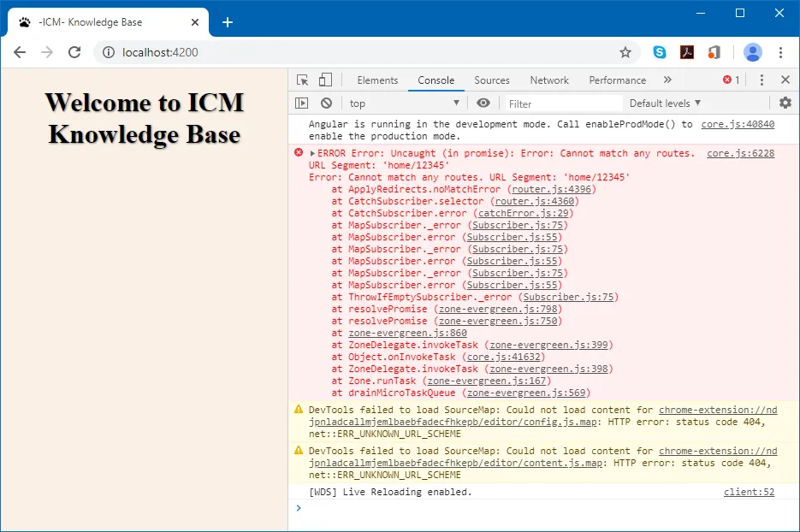Go forward with the forward arrow
The image size is (800, 532).
[x=47, y=52]
